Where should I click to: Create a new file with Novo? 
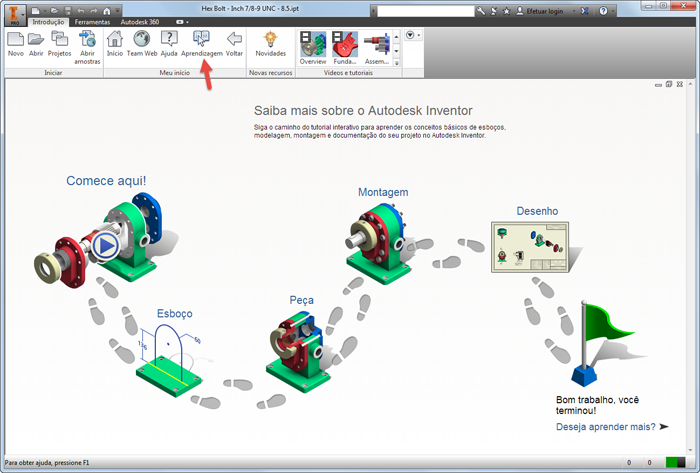point(16,44)
